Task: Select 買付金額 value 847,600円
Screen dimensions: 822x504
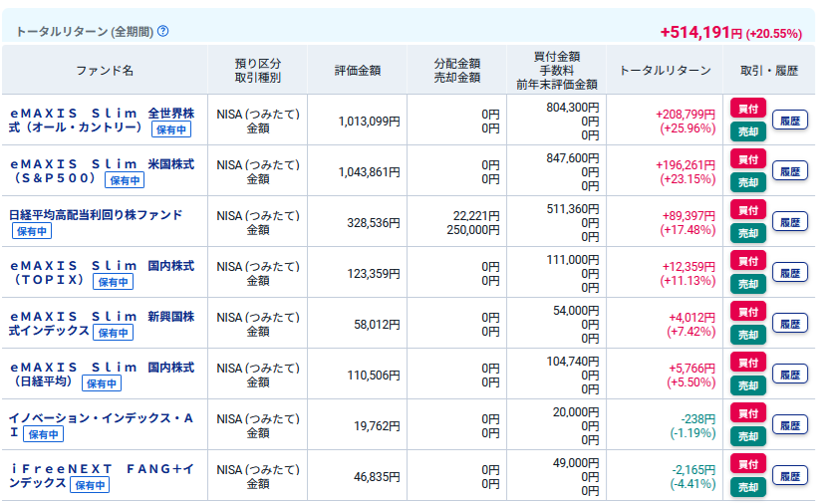Action: pyautogui.click(x=573, y=158)
